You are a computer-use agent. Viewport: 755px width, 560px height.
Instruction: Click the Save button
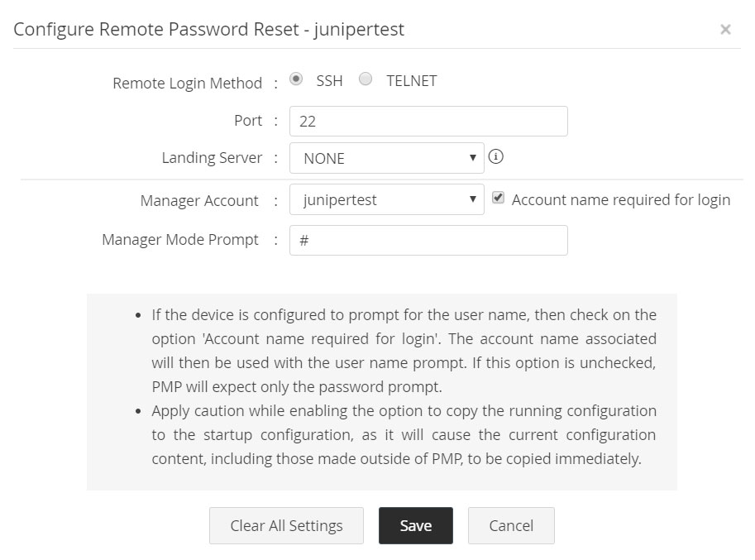(x=416, y=525)
